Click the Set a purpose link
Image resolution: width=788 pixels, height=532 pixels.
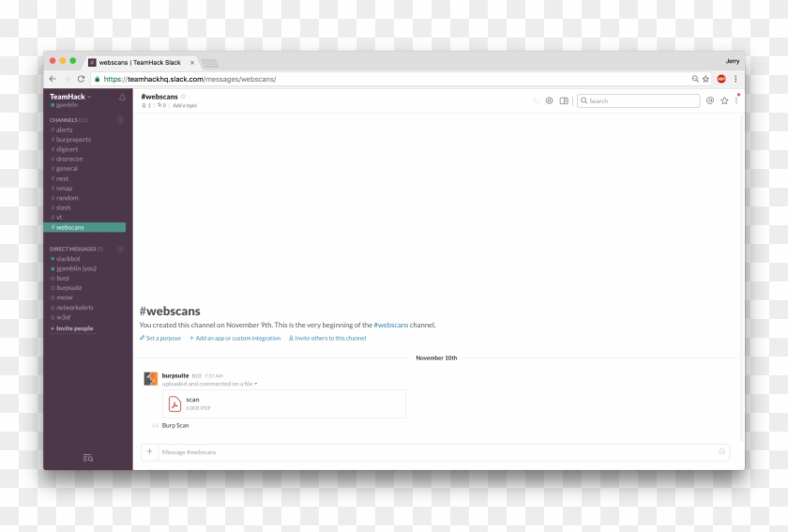[160, 339]
